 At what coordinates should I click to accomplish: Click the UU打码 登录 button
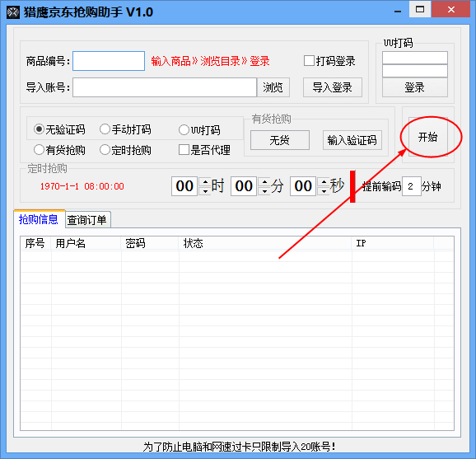coord(415,87)
